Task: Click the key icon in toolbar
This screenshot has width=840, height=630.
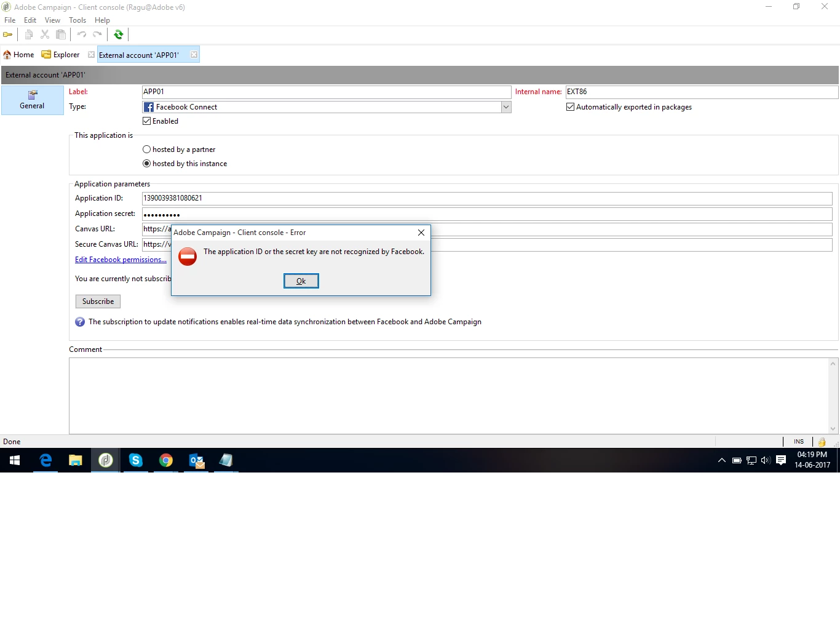Action: click(x=8, y=34)
